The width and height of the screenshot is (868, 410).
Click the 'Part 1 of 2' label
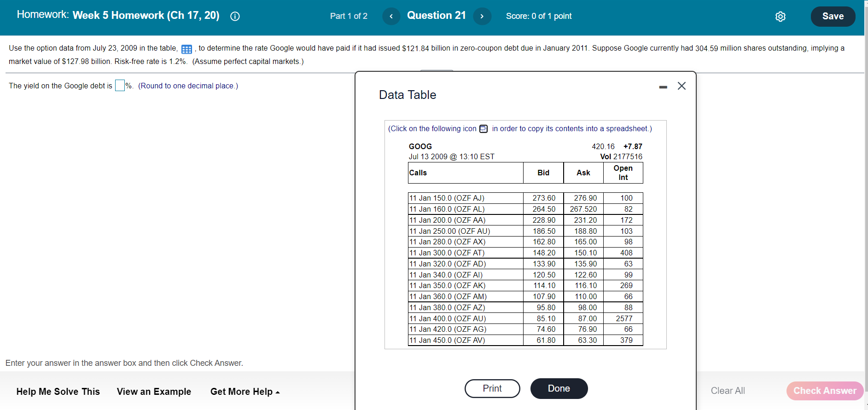coord(349,17)
